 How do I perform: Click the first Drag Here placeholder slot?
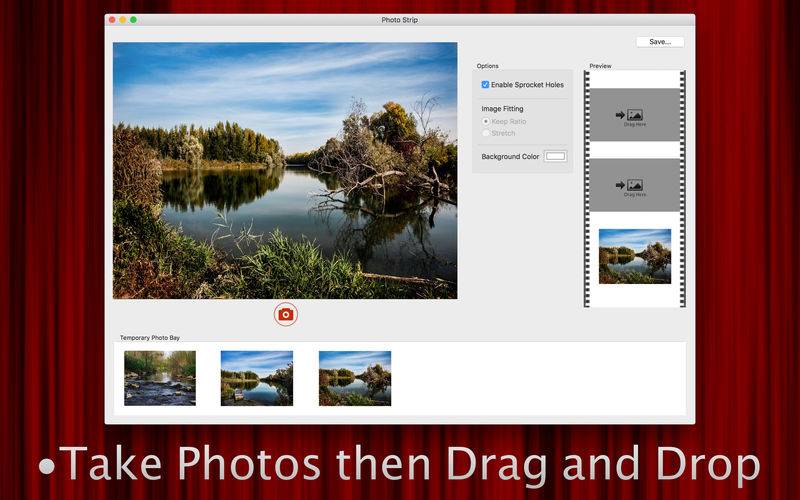(635, 115)
